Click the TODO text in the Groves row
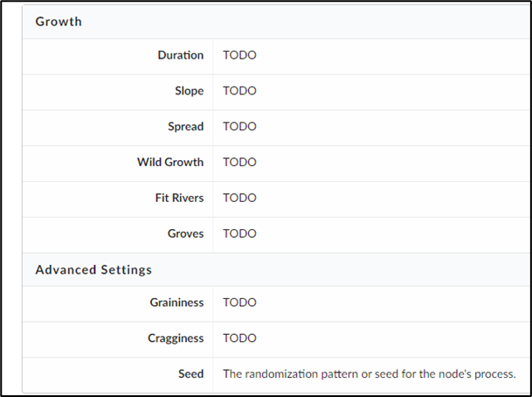The height and width of the screenshot is (397, 532). (239, 233)
